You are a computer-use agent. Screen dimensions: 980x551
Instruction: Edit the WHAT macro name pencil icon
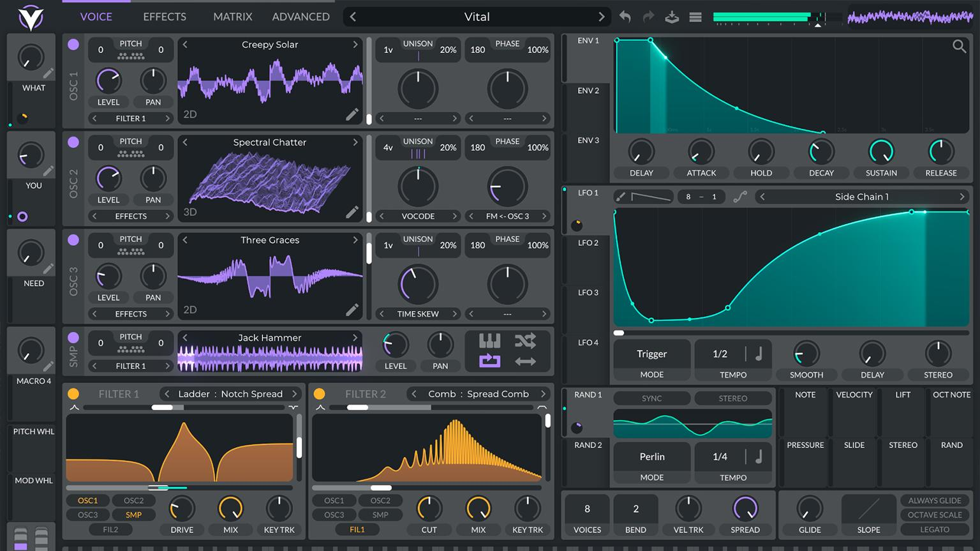tap(48, 73)
